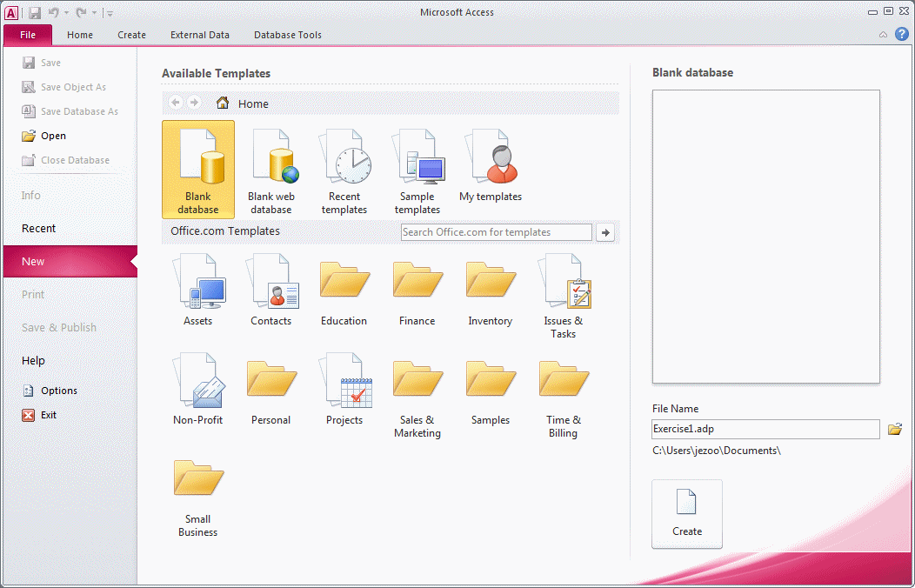Viewport: 915px width, 588px height.
Task: Switch to the External Data tab
Action: tap(200, 35)
